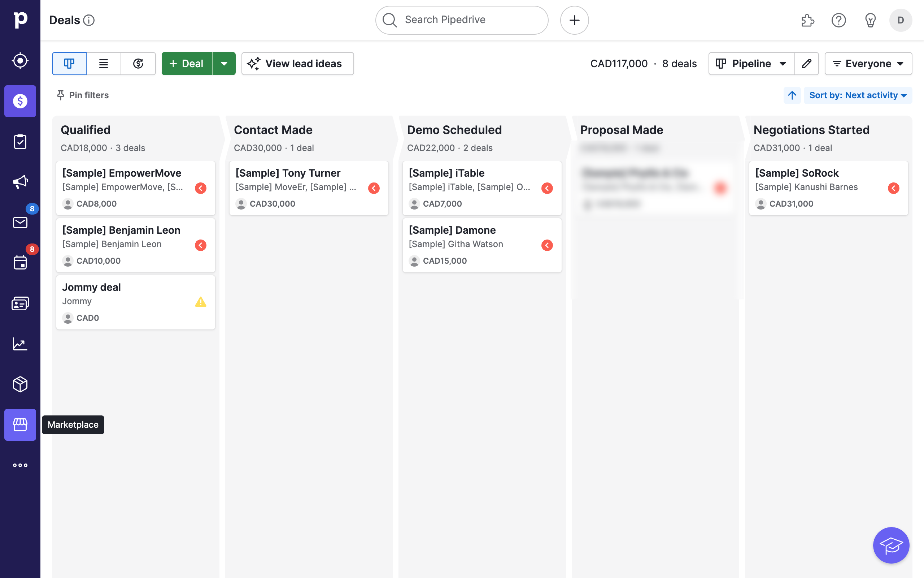Click the edit pipeline pencil icon
The height and width of the screenshot is (578, 924).
point(806,64)
